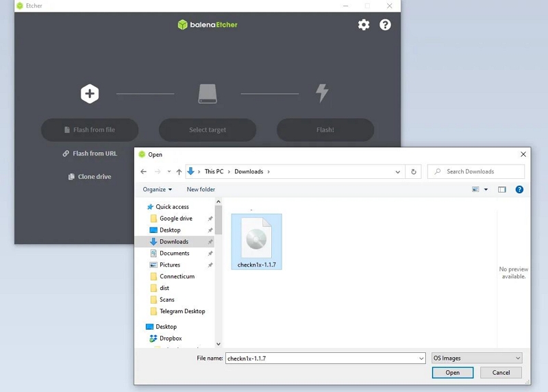Expand the File name dropdown arrow
The width and height of the screenshot is (548, 392).
[x=421, y=358]
